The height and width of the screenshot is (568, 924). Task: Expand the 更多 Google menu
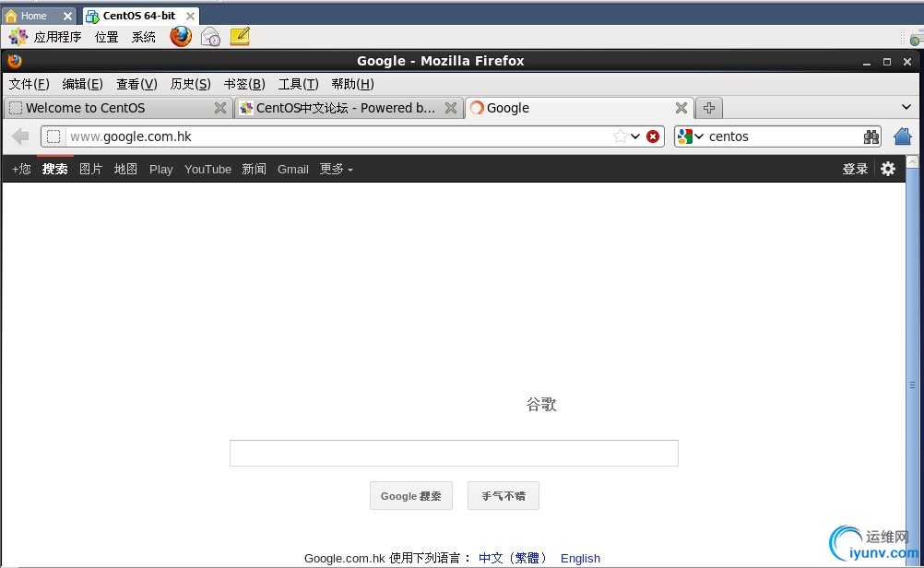click(x=336, y=169)
